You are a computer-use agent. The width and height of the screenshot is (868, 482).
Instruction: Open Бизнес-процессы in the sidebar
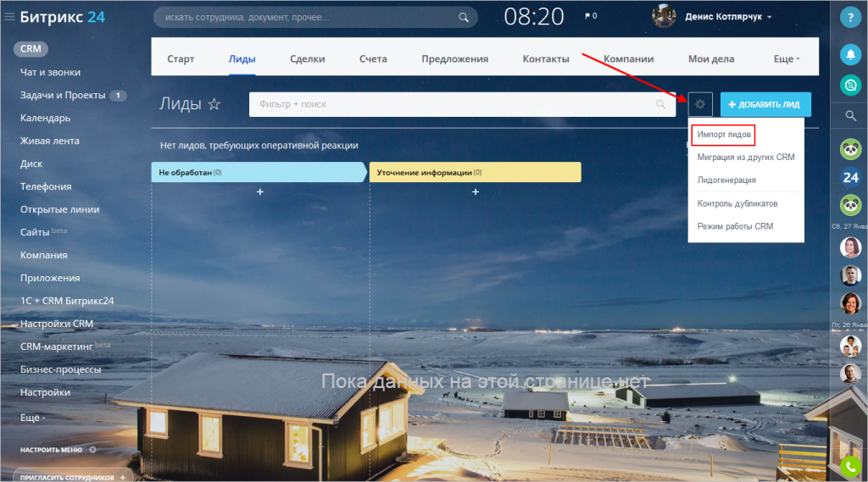(60, 369)
